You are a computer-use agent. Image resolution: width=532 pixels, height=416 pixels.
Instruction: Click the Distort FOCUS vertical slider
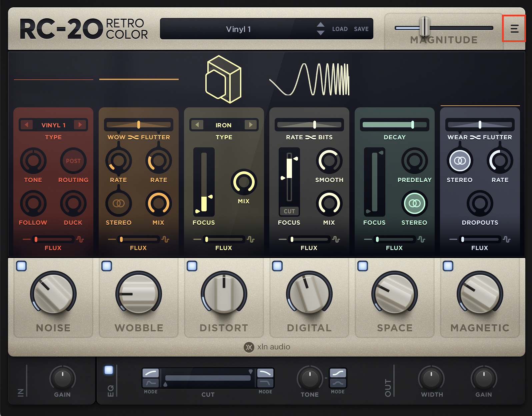(204, 182)
